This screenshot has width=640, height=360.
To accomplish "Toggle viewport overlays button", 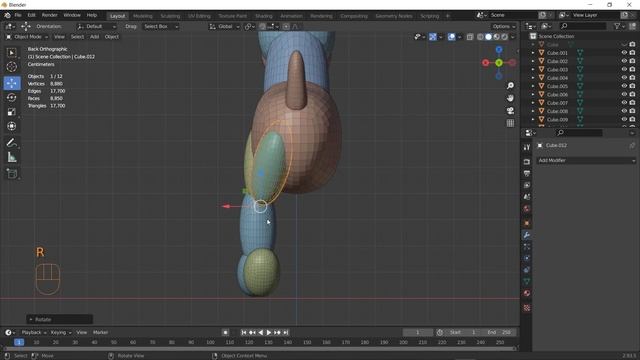I will (451, 37).
